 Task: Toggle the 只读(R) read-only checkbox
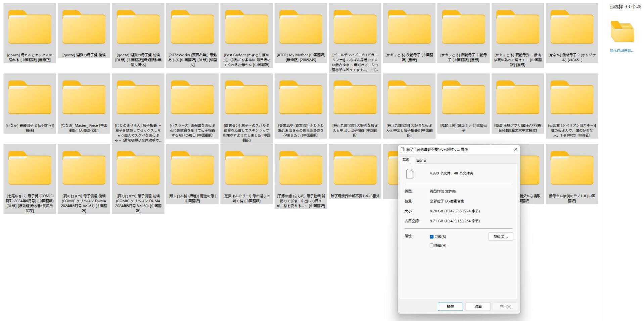coord(431,237)
